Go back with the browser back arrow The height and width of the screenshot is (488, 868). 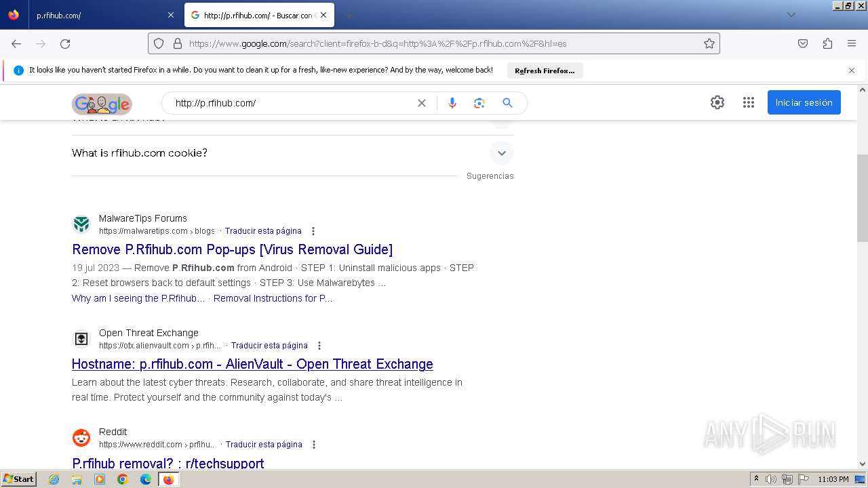click(x=16, y=43)
